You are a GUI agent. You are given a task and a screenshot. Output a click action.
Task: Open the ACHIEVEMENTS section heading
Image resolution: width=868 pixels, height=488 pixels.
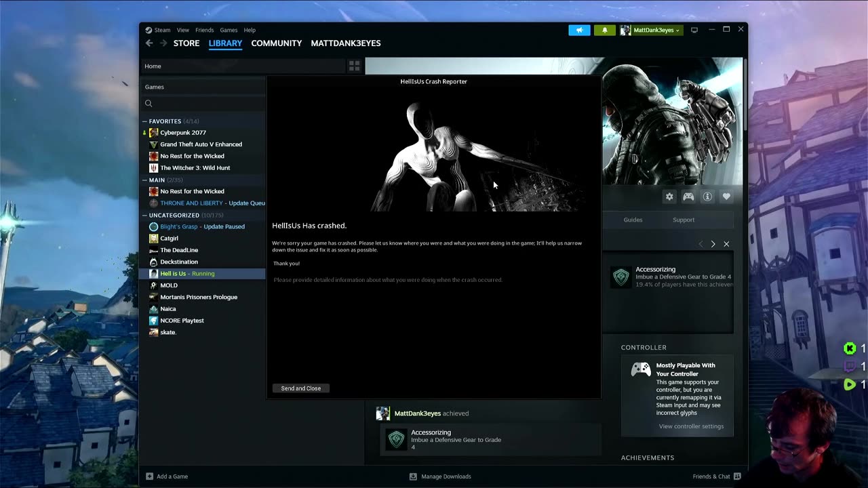click(648, 458)
